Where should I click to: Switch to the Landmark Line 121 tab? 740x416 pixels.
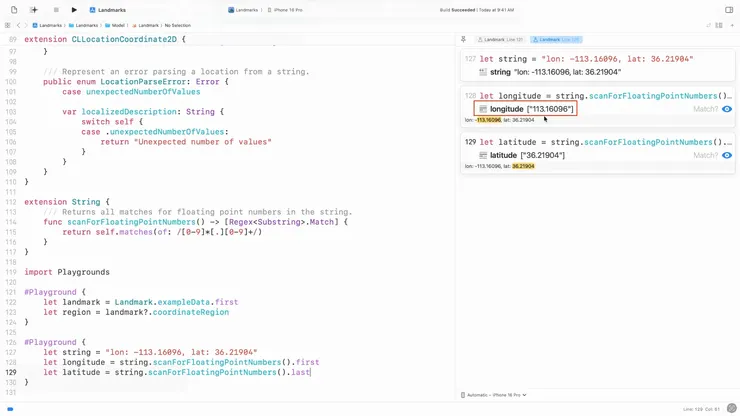(500, 40)
